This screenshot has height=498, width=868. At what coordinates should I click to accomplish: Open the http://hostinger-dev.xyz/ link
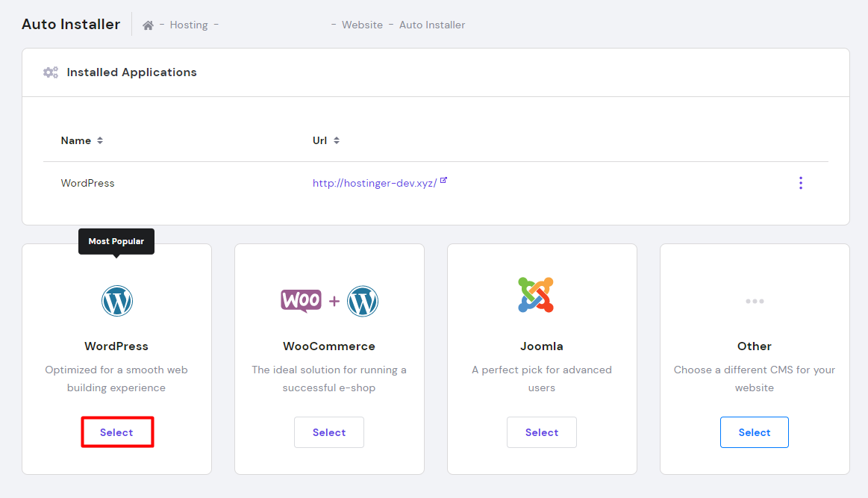374,183
